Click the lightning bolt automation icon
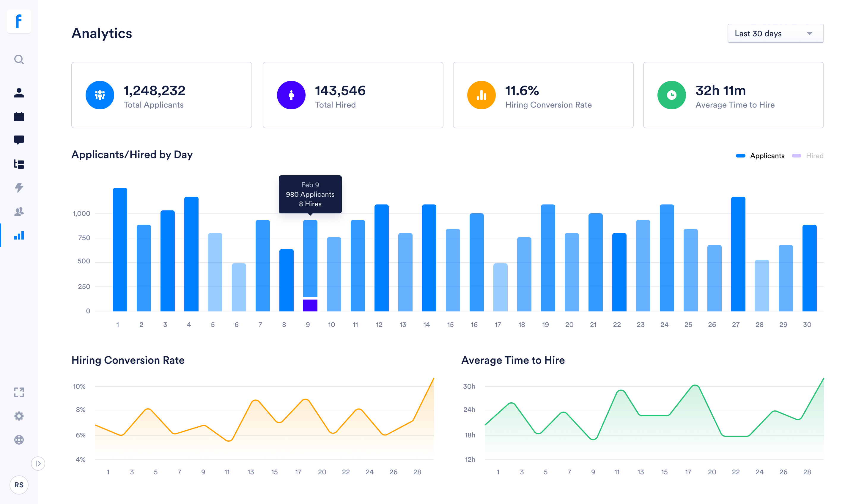The width and height of the screenshot is (856, 504). pos(19,188)
